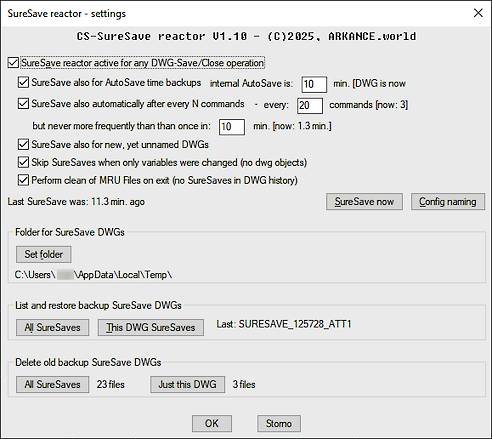
Task: Click the Set folder button
Action: pyautogui.click(x=44, y=254)
